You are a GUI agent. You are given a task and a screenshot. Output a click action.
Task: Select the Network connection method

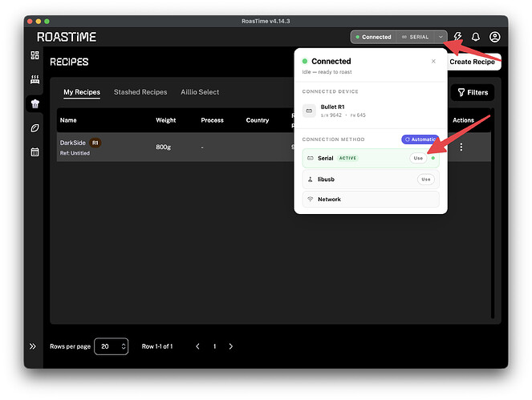[x=371, y=199]
